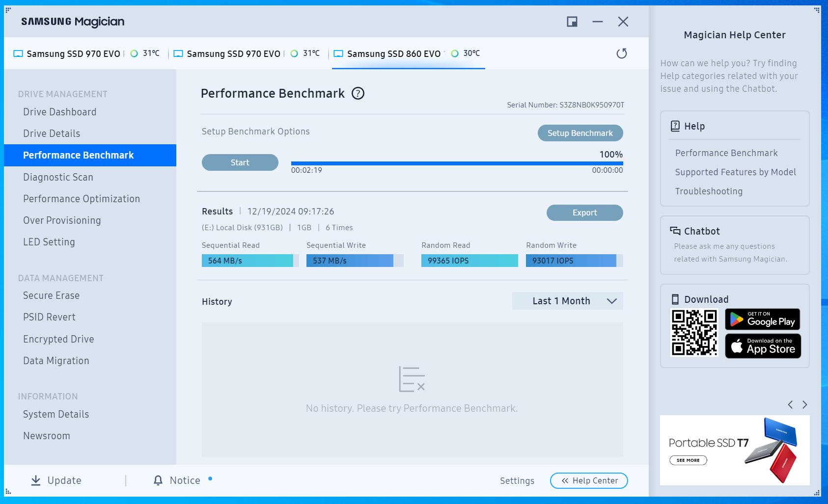The height and width of the screenshot is (504, 828).
Task: Click the Portable SSD T7 banner image
Action: pos(735,450)
